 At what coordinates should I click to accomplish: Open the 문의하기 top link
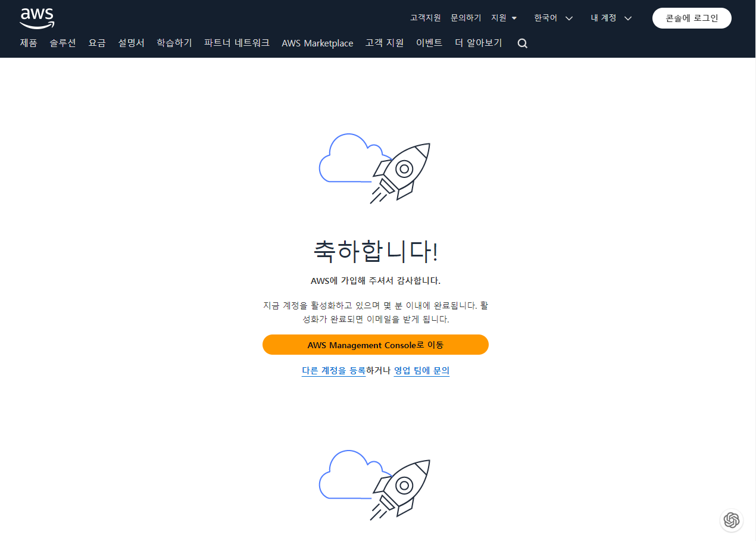pos(466,18)
